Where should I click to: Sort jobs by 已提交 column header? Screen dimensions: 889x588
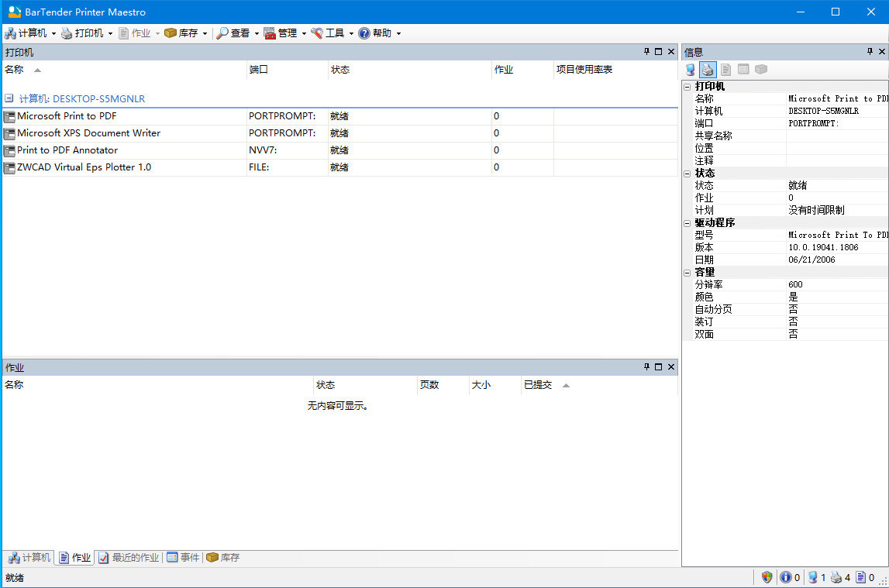point(537,385)
